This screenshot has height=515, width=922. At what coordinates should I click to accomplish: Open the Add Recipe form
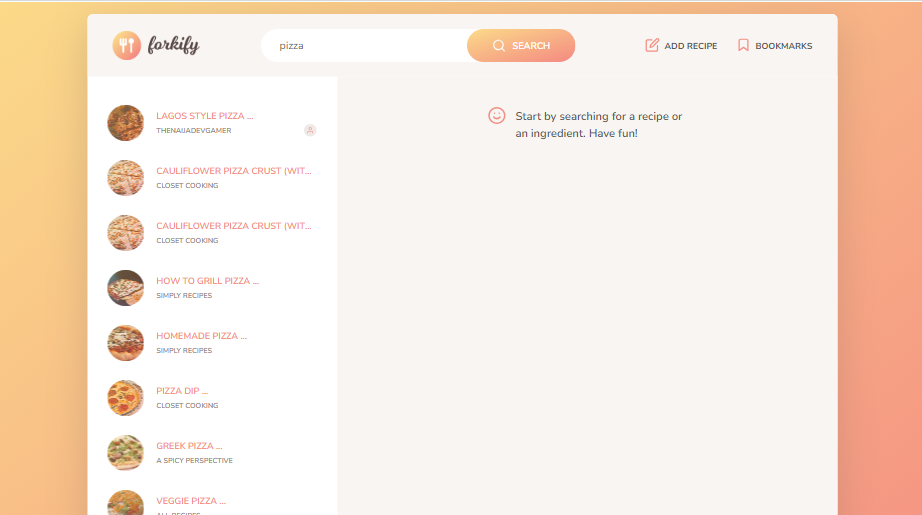point(681,46)
